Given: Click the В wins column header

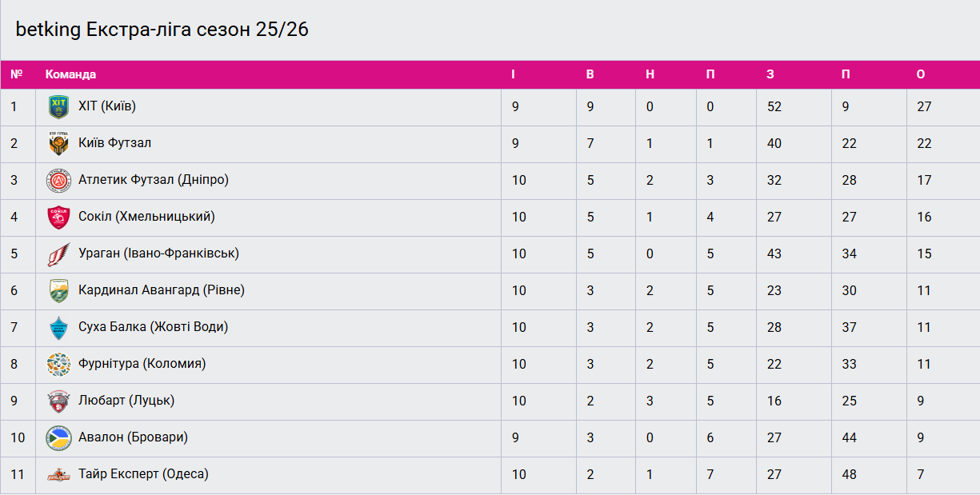Looking at the screenshot, I should (x=590, y=74).
